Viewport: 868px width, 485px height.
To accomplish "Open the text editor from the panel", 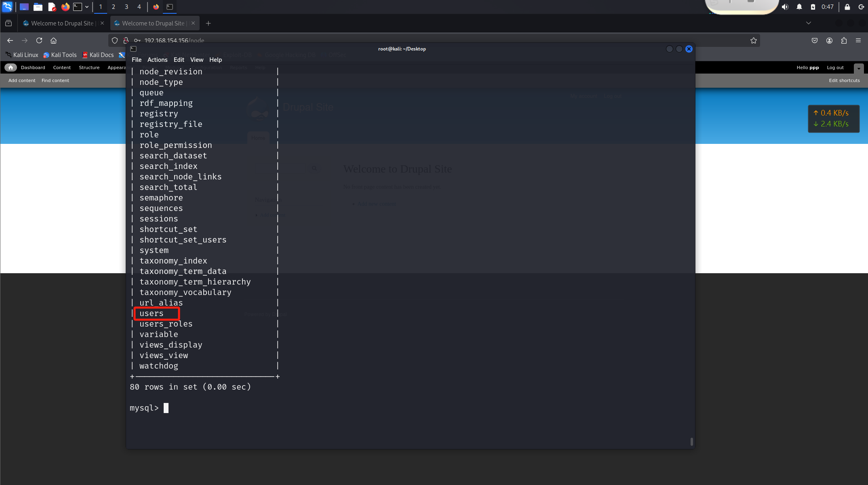I will point(52,7).
